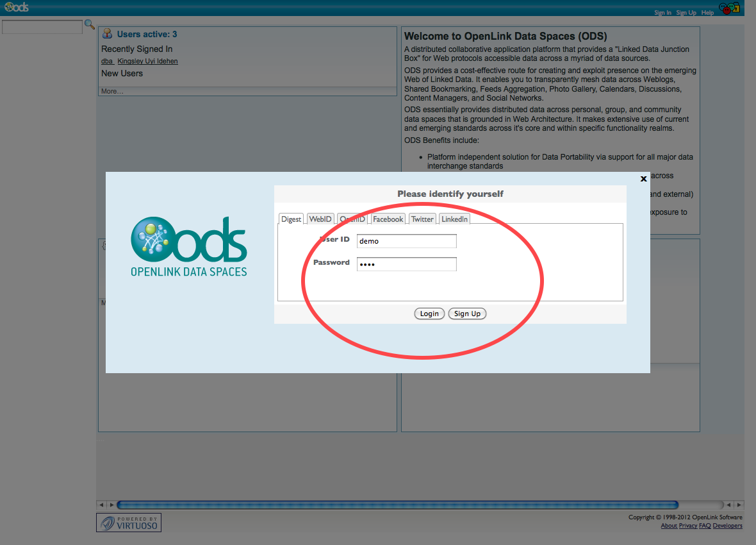Click the ODS logo in the header
The width and height of the screenshot is (756, 545).
tap(16, 8)
